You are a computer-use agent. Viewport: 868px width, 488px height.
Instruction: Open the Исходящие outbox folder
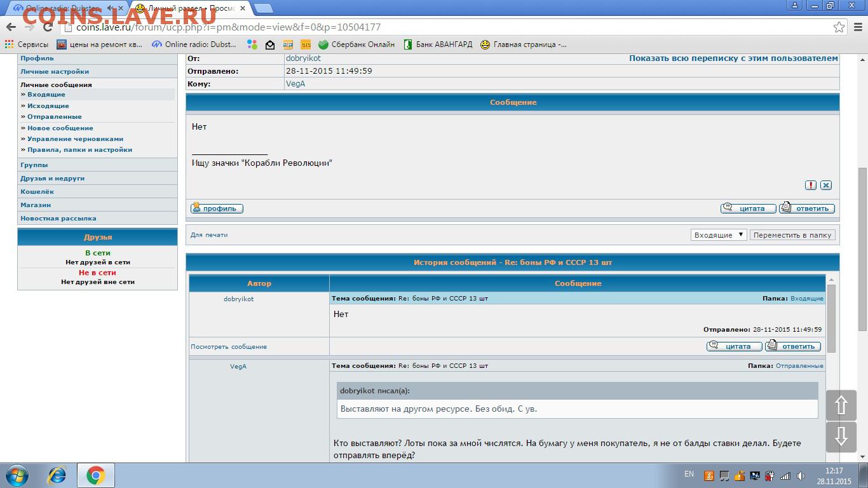(48, 106)
